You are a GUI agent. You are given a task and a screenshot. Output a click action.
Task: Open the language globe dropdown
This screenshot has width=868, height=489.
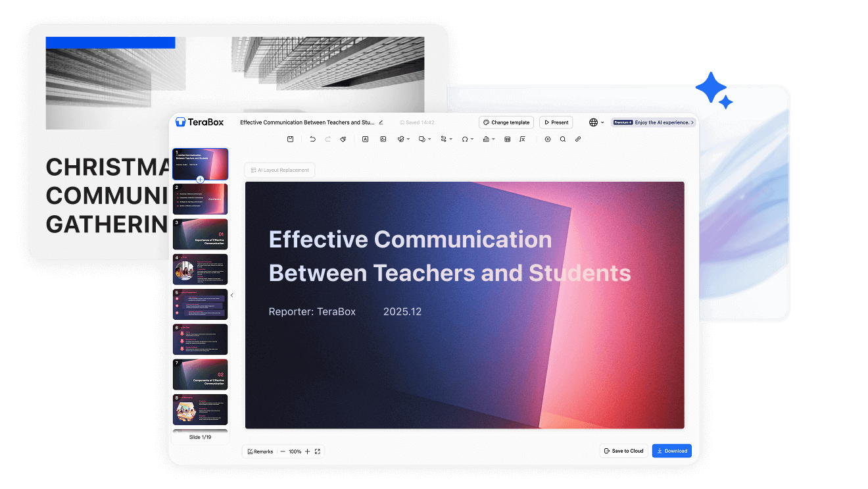tap(595, 122)
